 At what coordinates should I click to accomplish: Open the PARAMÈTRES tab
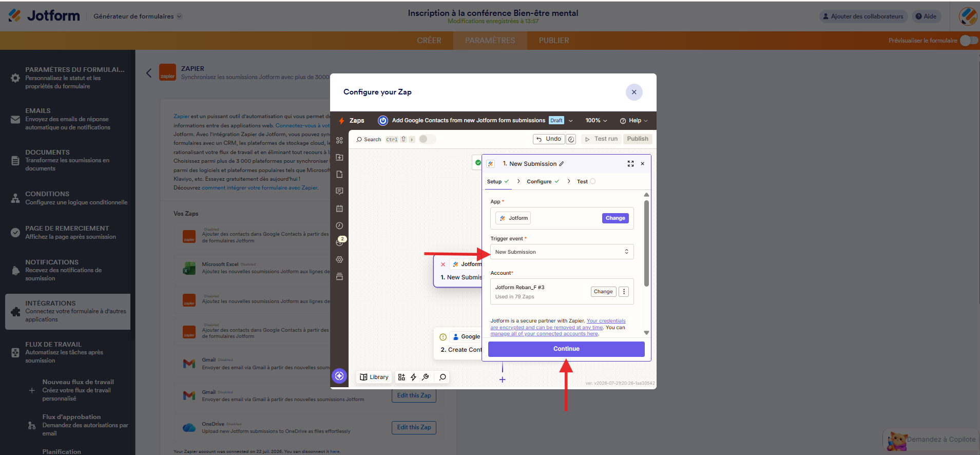click(490, 41)
